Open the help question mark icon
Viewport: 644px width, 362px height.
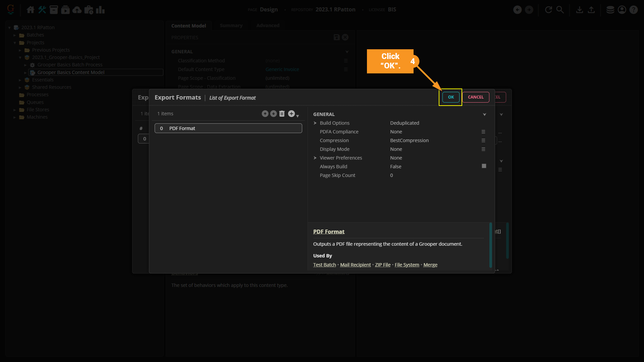point(633,10)
